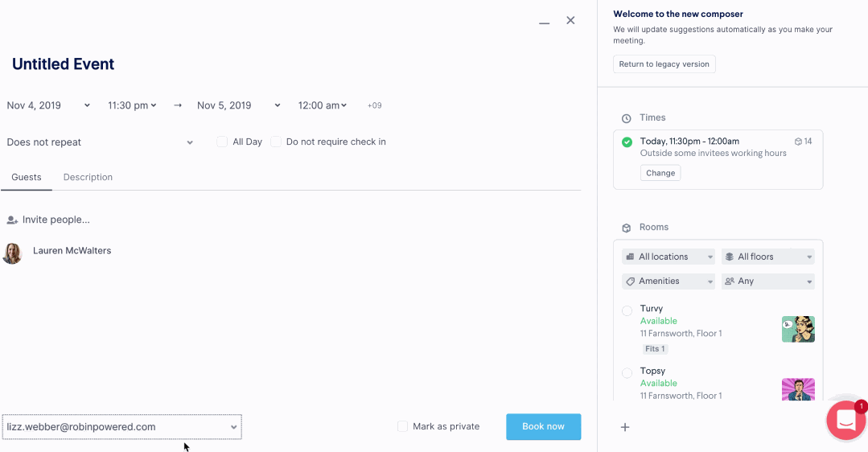Open the organizer email dropdown
The height and width of the screenshot is (452, 868).
[121, 426]
